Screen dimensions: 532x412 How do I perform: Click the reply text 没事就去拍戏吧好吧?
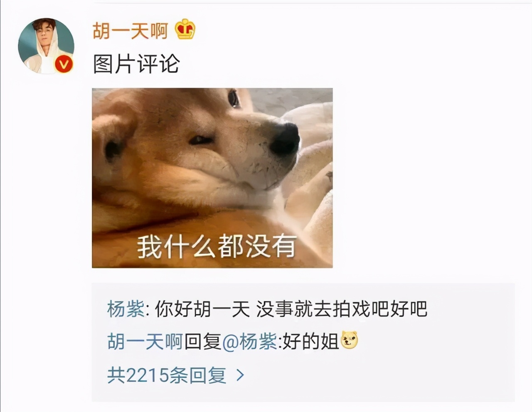[x=342, y=309]
